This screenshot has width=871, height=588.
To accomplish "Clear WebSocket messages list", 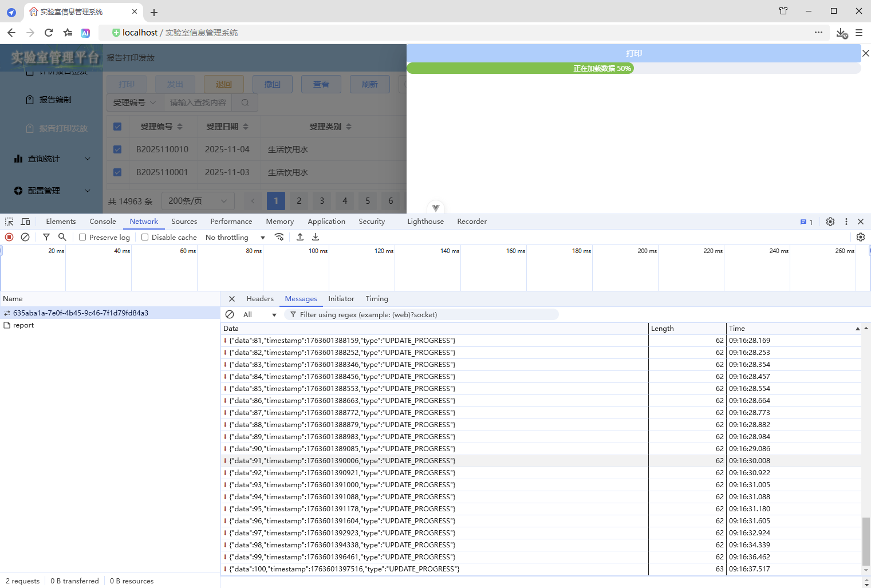I will (x=230, y=314).
